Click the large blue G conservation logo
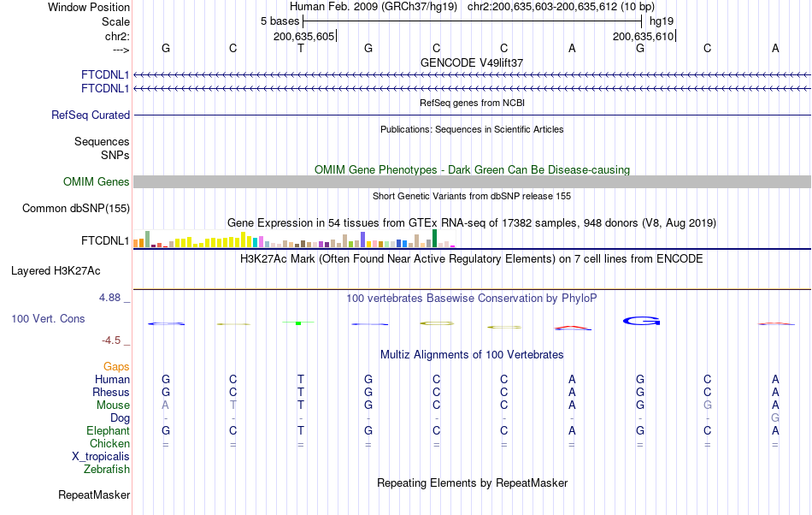The height and width of the screenshot is (515, 812). 641,321
